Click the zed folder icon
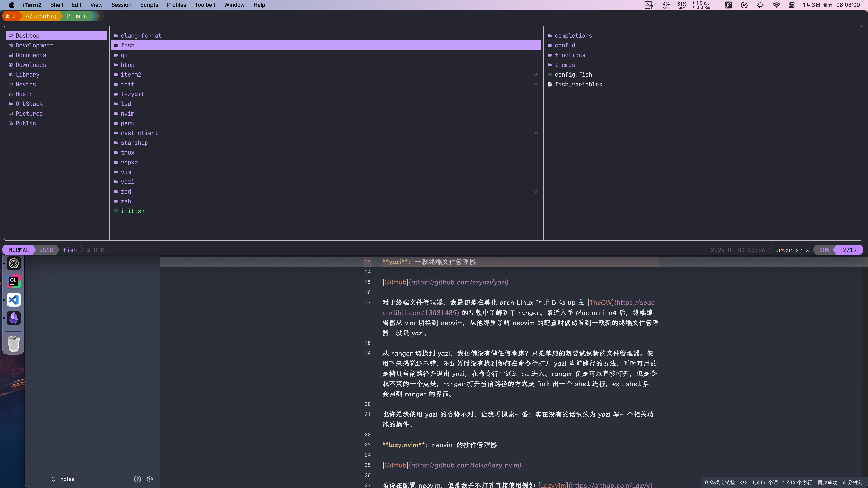Viewport: 868px width, 488px height. point(115,191)
